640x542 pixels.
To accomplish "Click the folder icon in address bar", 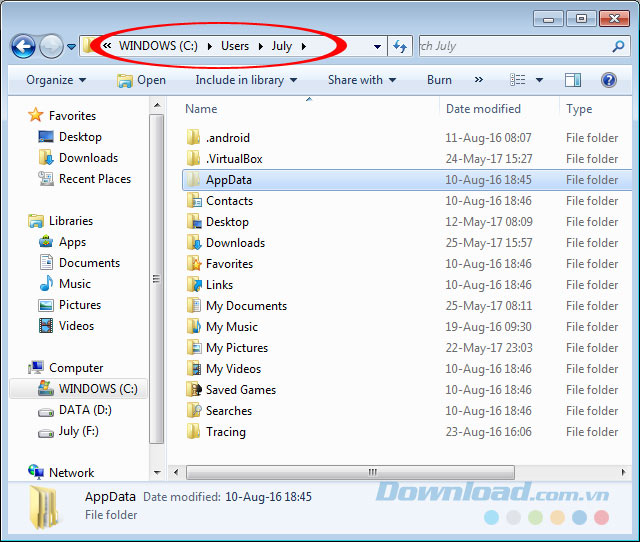I will (88, 46).
